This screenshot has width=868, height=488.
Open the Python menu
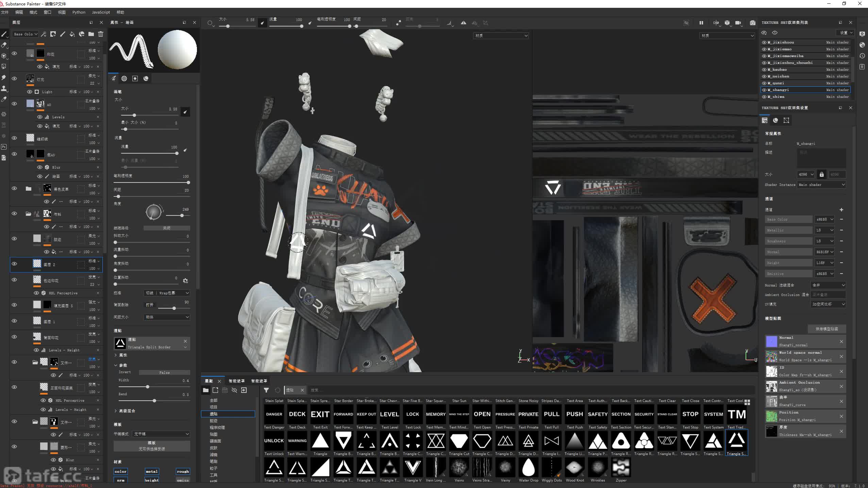point(79,12)
